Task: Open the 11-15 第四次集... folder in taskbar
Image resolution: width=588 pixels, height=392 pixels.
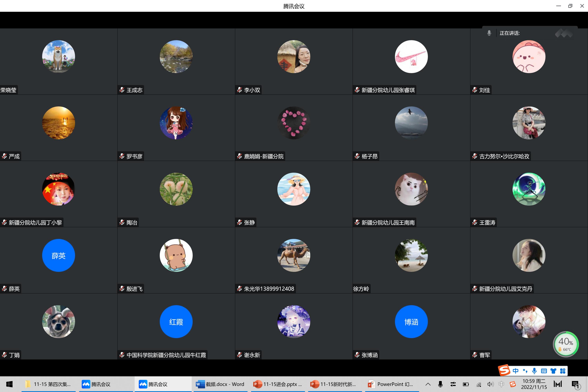Action: (x=48, y=384)
